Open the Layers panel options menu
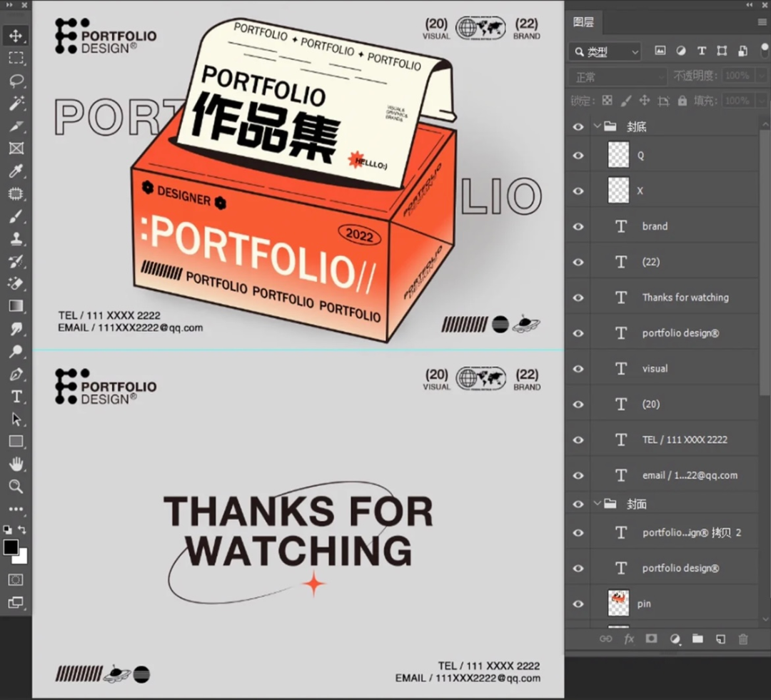This screenshot has width=771, height=700. (762, 22)
